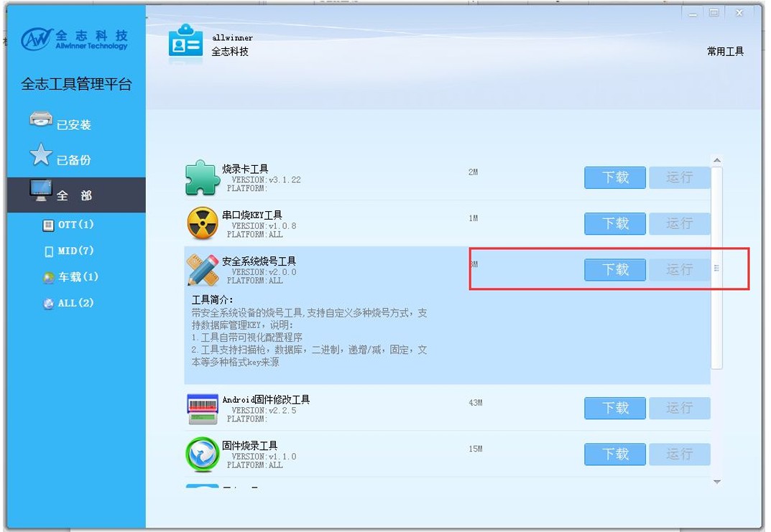Click 运行 for 串口烧KEY工具
Image resolution: width=771 pixels, height=532 pixels.
[680, 223]
